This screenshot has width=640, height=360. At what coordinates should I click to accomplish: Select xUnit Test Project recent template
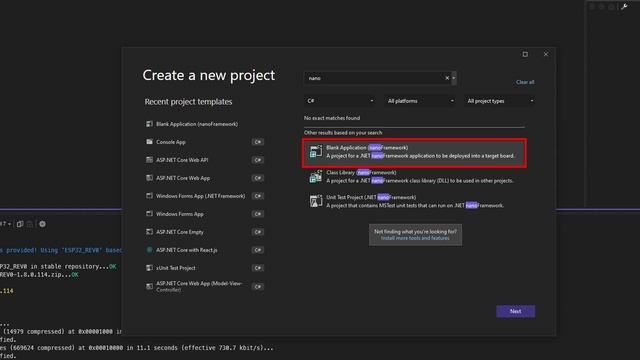pyautogui.click(x=204, y=268)
